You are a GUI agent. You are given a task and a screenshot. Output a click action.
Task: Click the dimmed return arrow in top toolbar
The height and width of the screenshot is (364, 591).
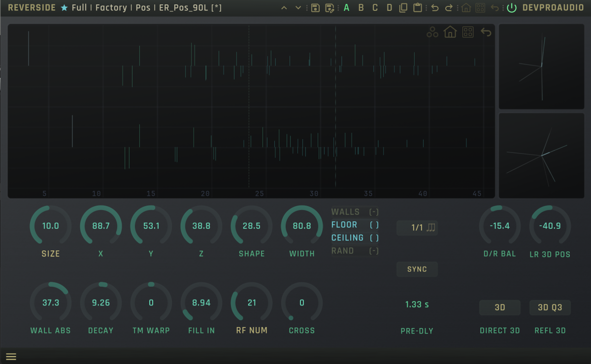[x=495, y=8]
